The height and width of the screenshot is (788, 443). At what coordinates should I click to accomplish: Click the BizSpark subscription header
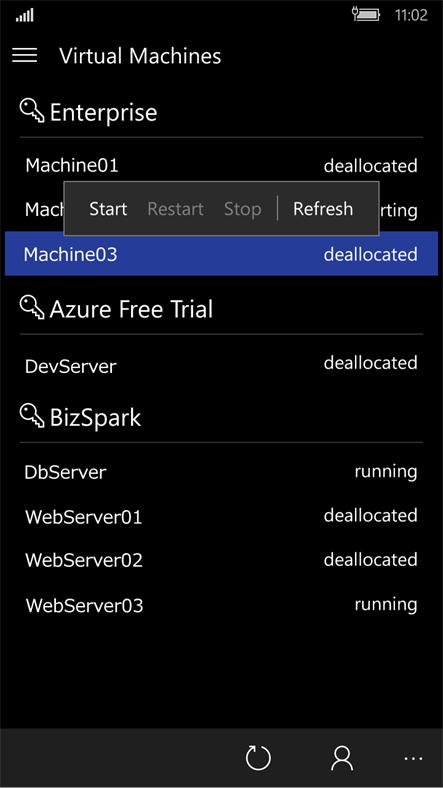pyautogui.click(x=95, y=417)
